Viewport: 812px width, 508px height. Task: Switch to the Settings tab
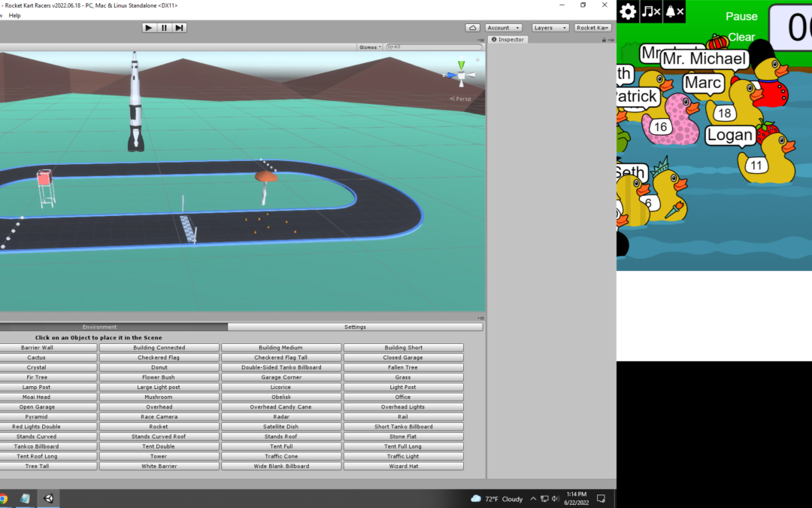355,327
